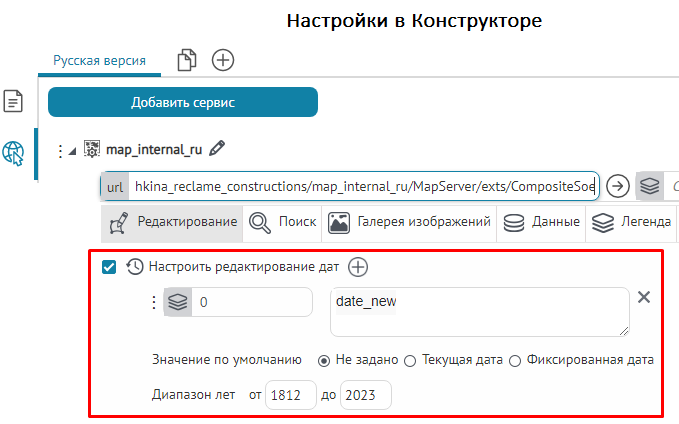Open the document page sidebar icon

13,101
